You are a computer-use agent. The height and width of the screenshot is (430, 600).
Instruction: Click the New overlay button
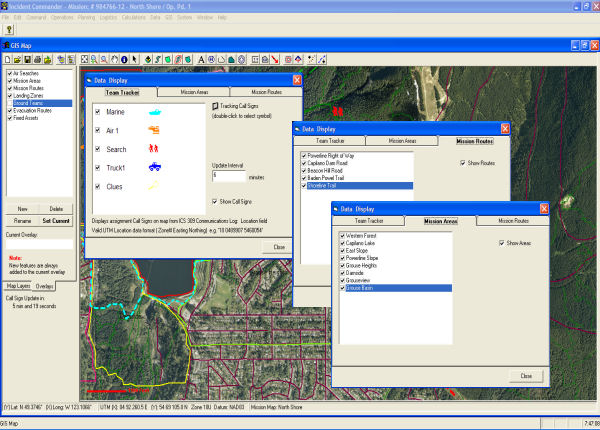point(23,209)
